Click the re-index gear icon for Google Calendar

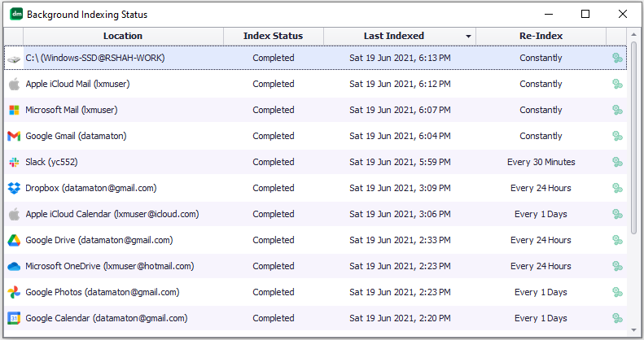pos(617,318)
